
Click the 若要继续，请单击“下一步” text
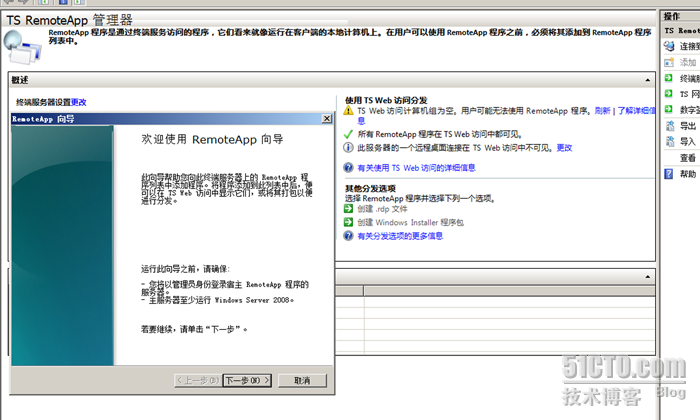pos(194,329)
